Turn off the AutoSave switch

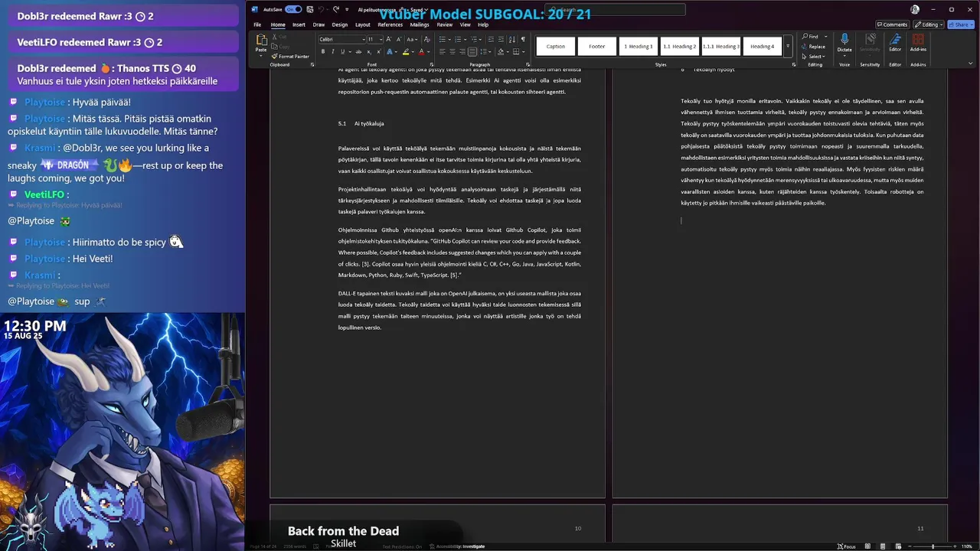click(293, 9)
